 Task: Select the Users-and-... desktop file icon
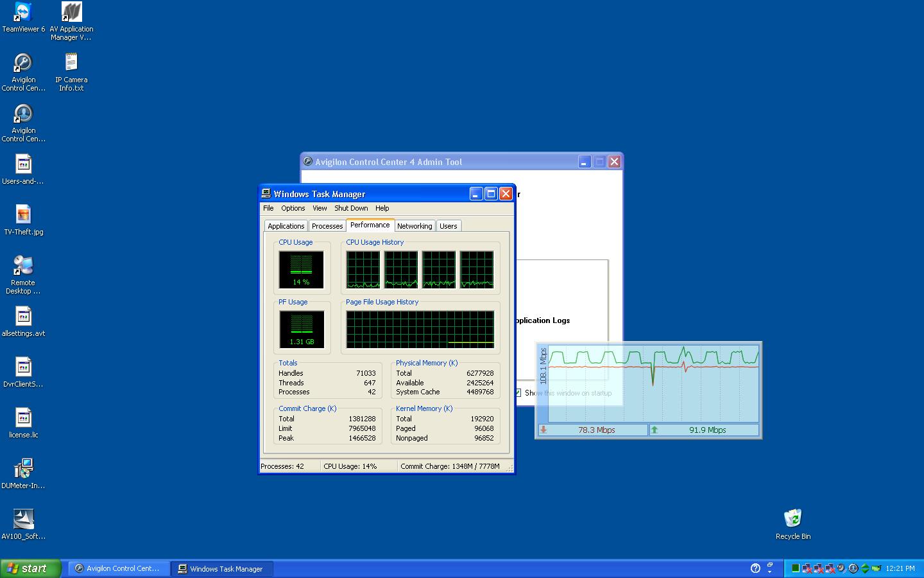tap(23, 164)
